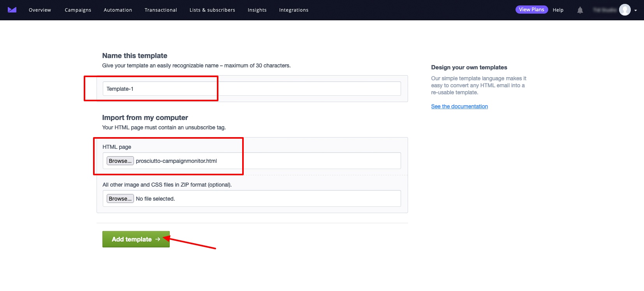Viewport: 644px width, 291px height.
Task: Open the Help link
Action: pyautogui.click(x=558, y=10)
